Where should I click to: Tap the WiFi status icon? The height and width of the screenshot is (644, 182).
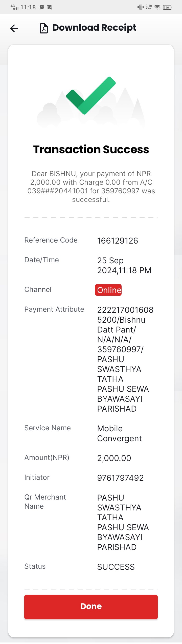click(157, 7)
